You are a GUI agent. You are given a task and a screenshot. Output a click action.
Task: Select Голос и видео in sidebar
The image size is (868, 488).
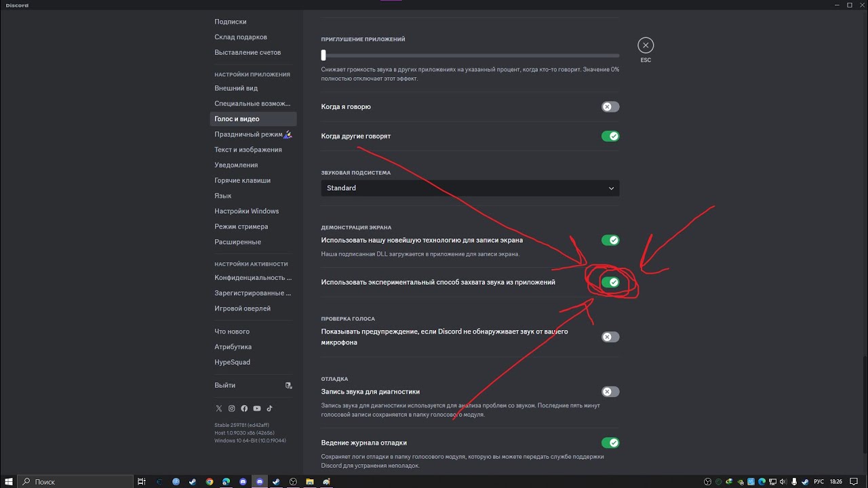[x=252, y=119]
